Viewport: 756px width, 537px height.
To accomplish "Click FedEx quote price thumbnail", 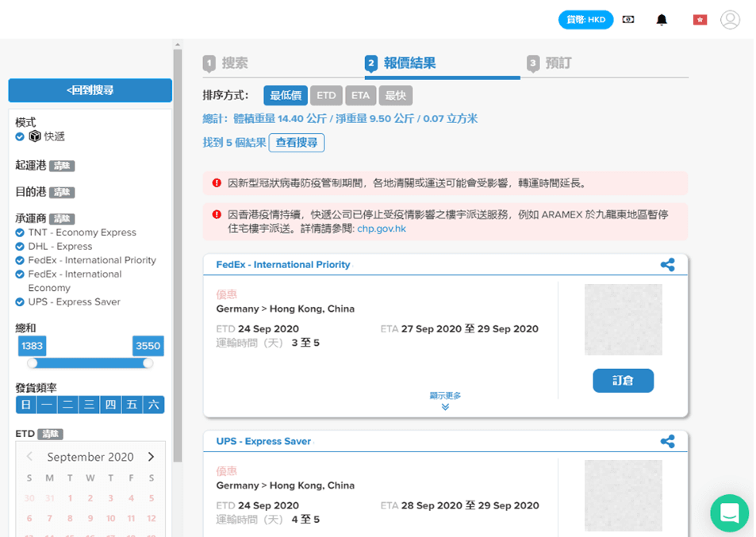I will [624, 320].
